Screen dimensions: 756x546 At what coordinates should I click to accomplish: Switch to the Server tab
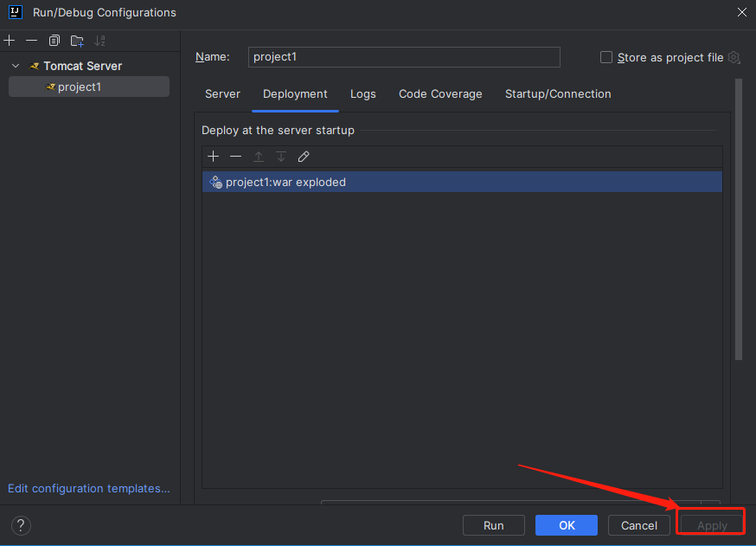222,93
